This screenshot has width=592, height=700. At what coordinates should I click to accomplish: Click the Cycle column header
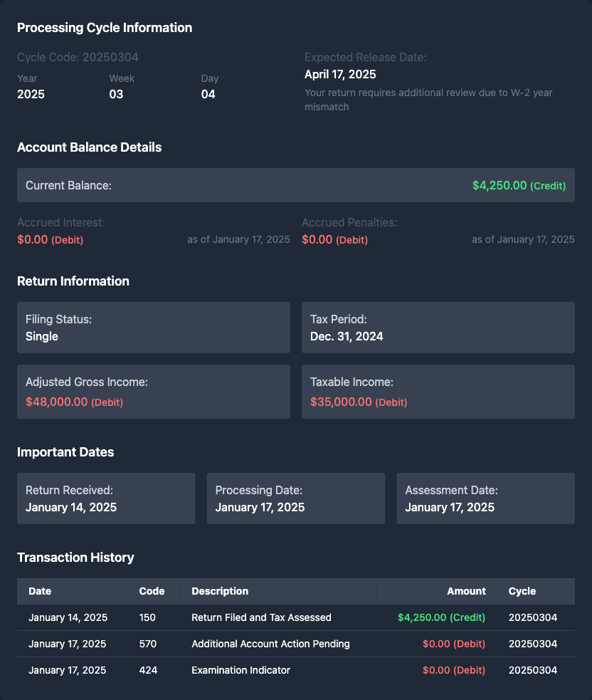tap(522, 591)
